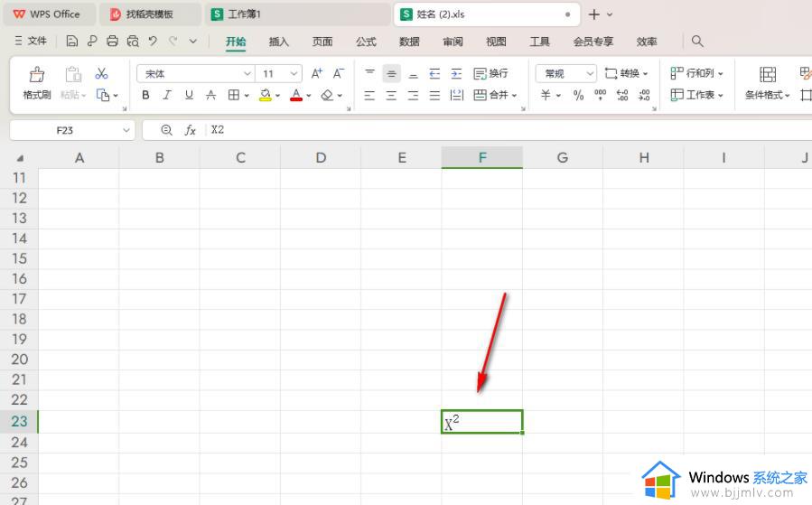
Task: Switch to the 工作簿1 document tab
Action: (297, 14)
